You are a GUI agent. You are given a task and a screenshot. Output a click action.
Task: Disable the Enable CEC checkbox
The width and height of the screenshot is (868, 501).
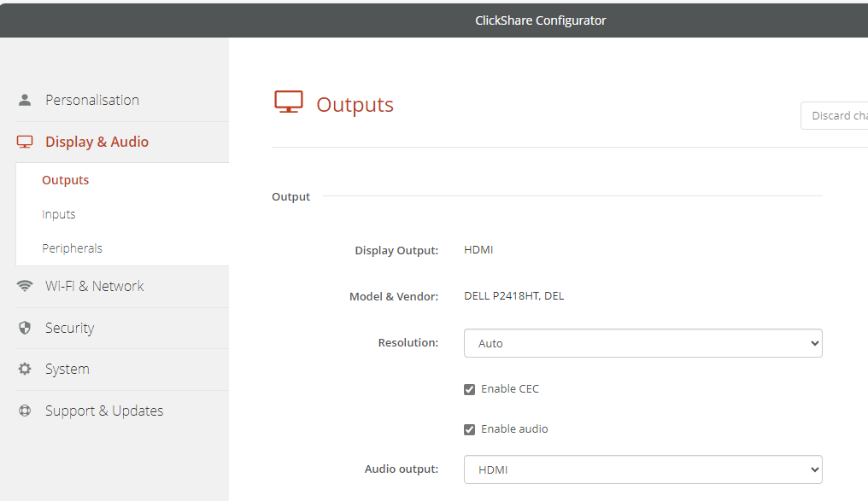pos(469,389)
